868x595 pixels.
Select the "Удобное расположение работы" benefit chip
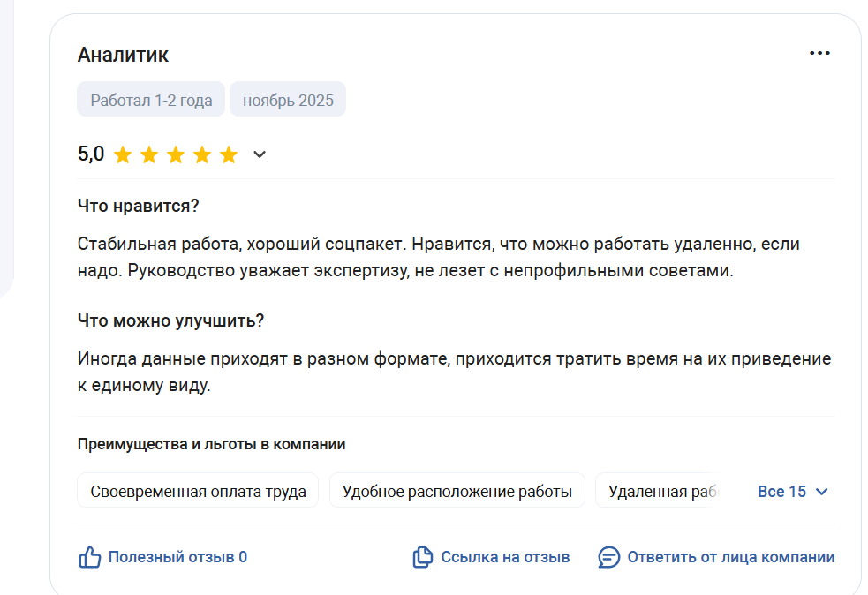[457, 492]
